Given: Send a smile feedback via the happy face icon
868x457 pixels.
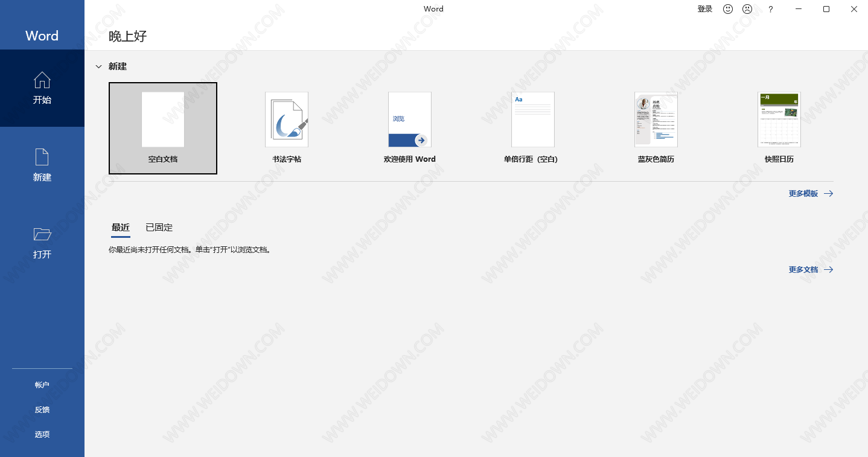Looking at the screenshot, I should pos(728,9).
